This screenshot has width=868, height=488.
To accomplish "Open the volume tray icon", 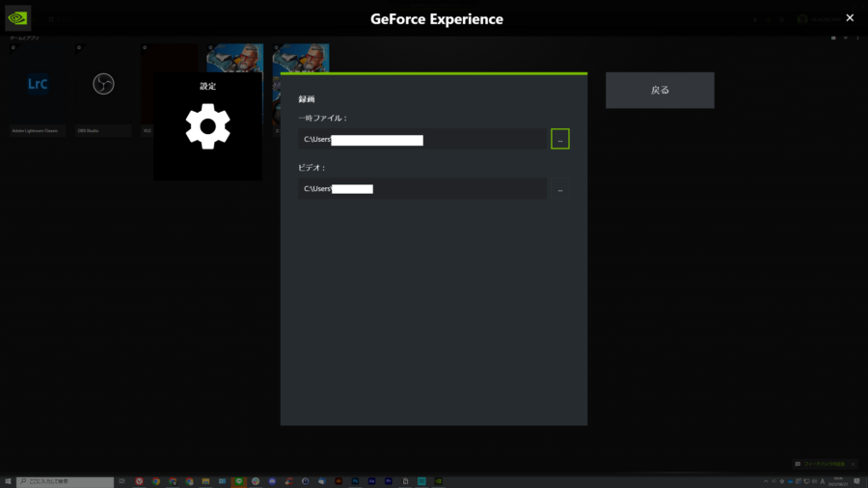I will (x=814, y=481).
